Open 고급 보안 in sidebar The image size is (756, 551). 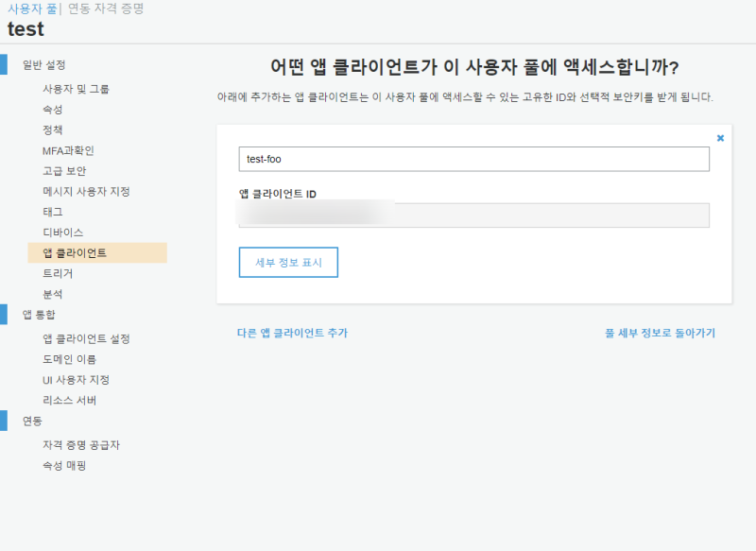[64, 171]
